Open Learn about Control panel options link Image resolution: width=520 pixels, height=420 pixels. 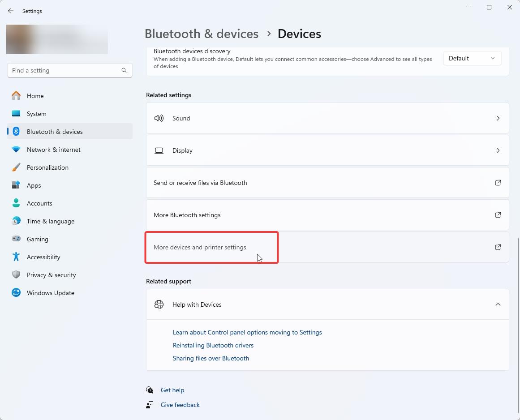[x=247, y=332]
